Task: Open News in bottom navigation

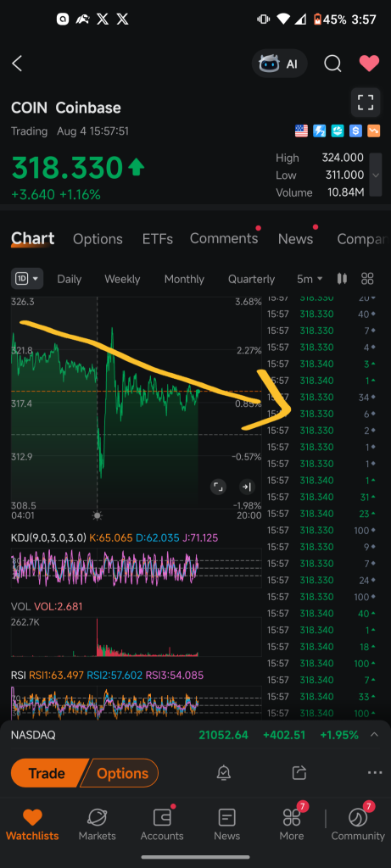Action: click(226, 823)
